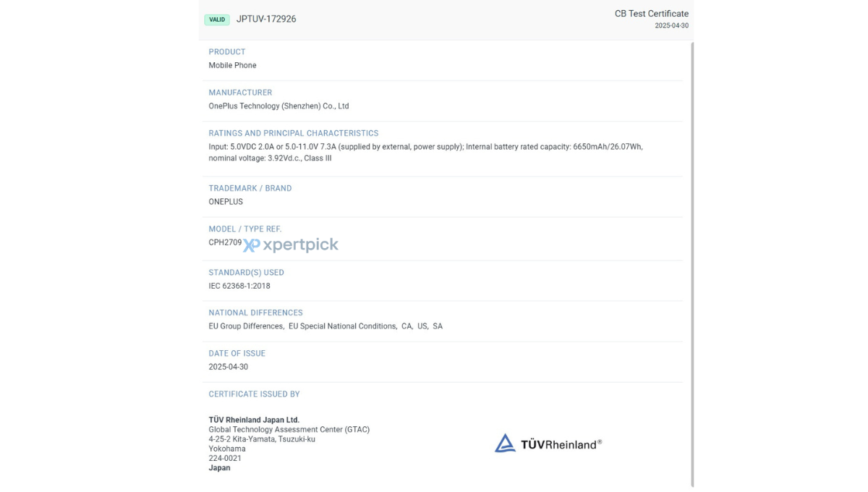Select the IEC 62368-1:2018 standard text
The image size is (868, 492).
(239, 286)
